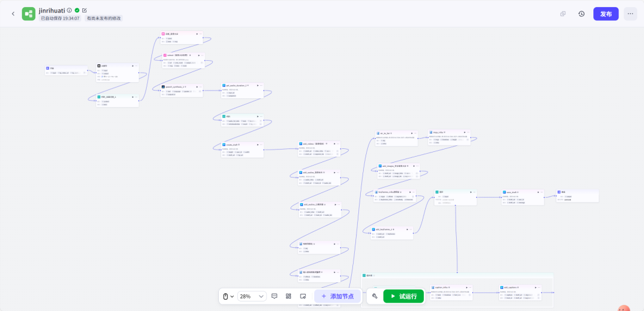Click the green 试运行 test run button
This screenshot has height=311, width=644.
tap(403, 296)
